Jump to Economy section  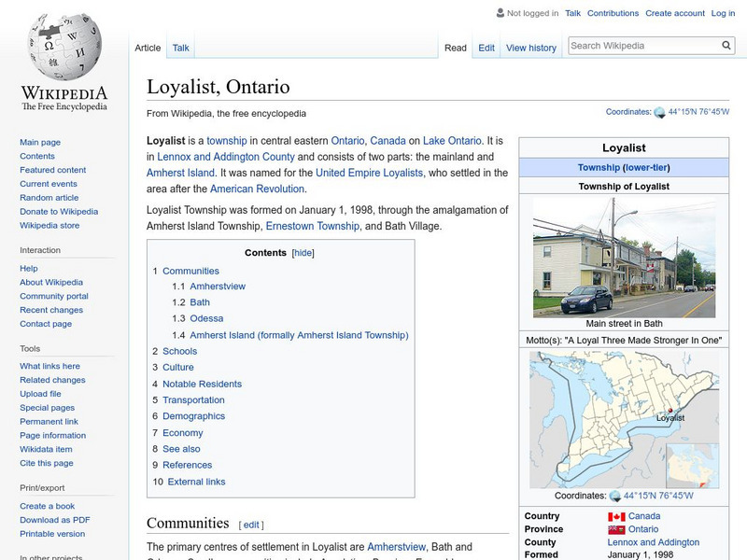tap(182, 432)
